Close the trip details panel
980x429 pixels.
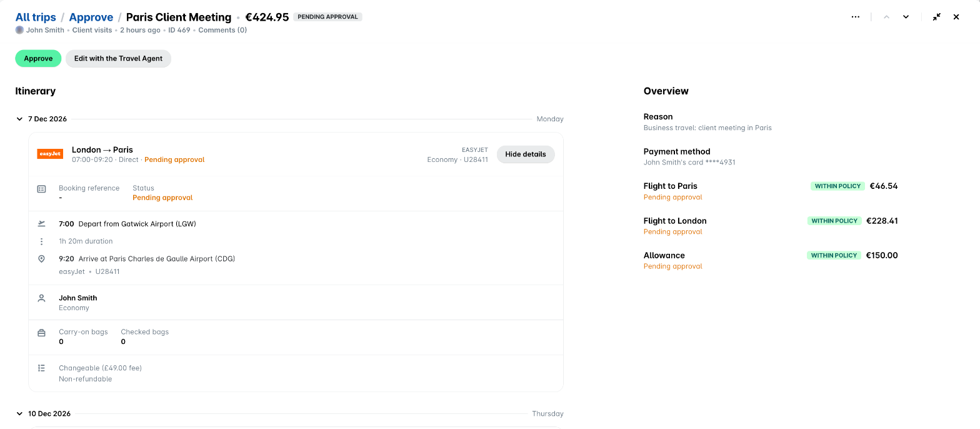956,17
